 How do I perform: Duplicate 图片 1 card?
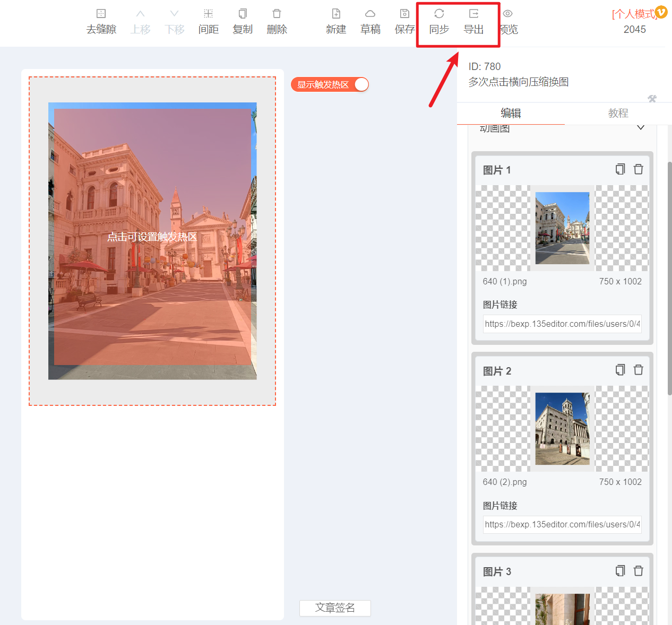(x=620, y=169)
